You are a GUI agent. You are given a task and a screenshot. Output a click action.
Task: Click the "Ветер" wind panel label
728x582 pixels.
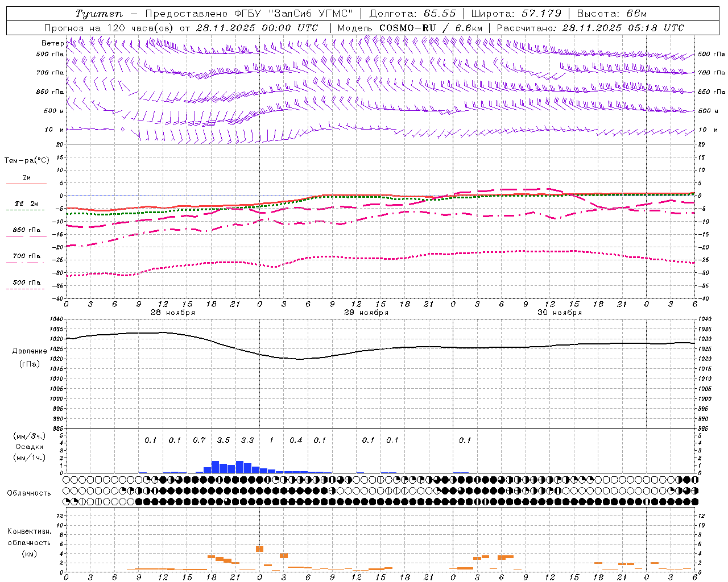(x=52, y=43)
